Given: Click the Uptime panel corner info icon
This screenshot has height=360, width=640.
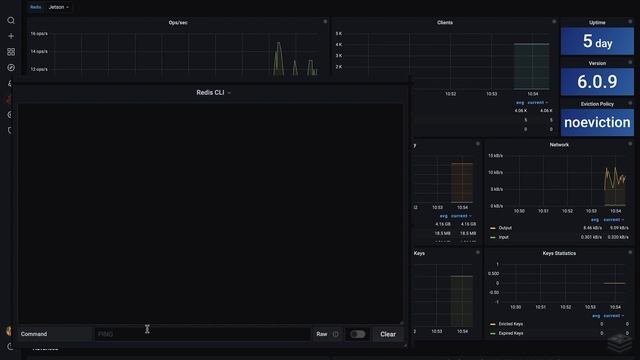Looking at the screenshot, I should [630, 22].
